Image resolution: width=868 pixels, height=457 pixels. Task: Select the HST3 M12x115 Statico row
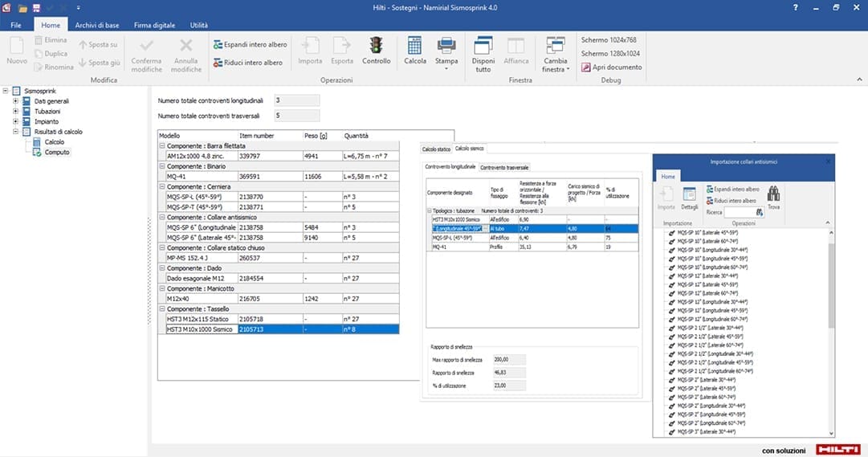pos(283,319)
